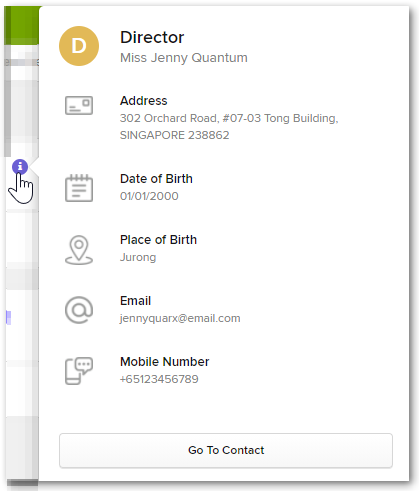Click the Date of Birth calendar icon
The image size is (419, 491).
pyautogui.click(x=79, y=188)
